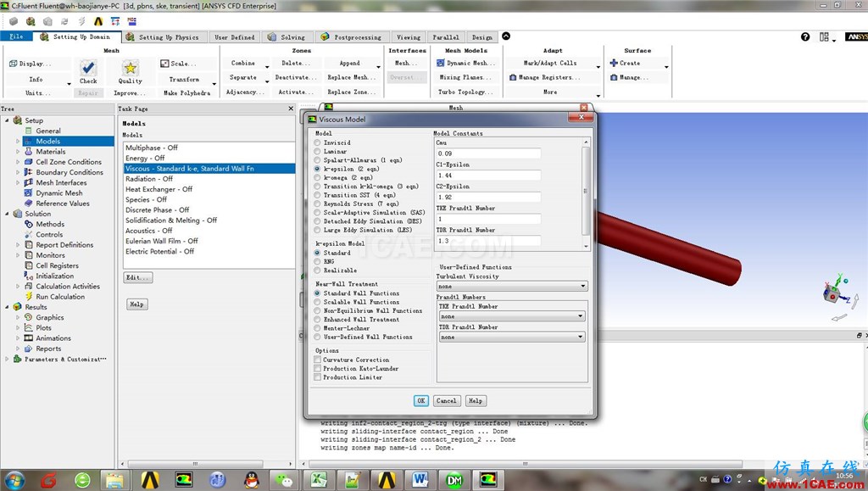The image size is (868, 491).
Task: Click the console horizontal scrollbar
Action: tap(525, 464)
